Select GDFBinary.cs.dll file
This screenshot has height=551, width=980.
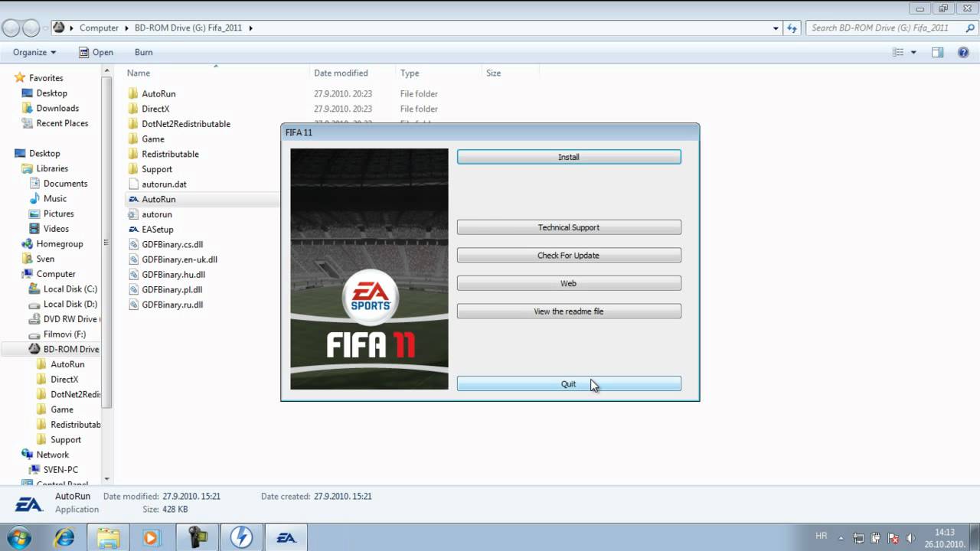(171, 244)
